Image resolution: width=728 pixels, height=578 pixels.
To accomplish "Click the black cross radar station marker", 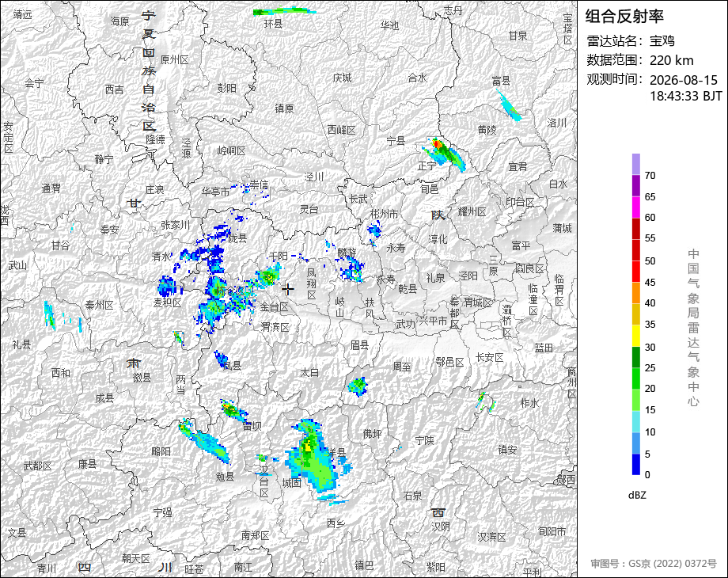I will tap(288, 290).
